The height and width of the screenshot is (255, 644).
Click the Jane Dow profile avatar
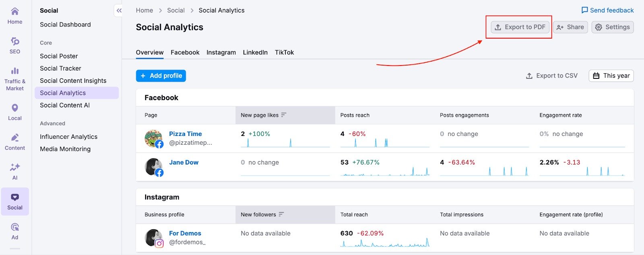[x=153, y=167]
